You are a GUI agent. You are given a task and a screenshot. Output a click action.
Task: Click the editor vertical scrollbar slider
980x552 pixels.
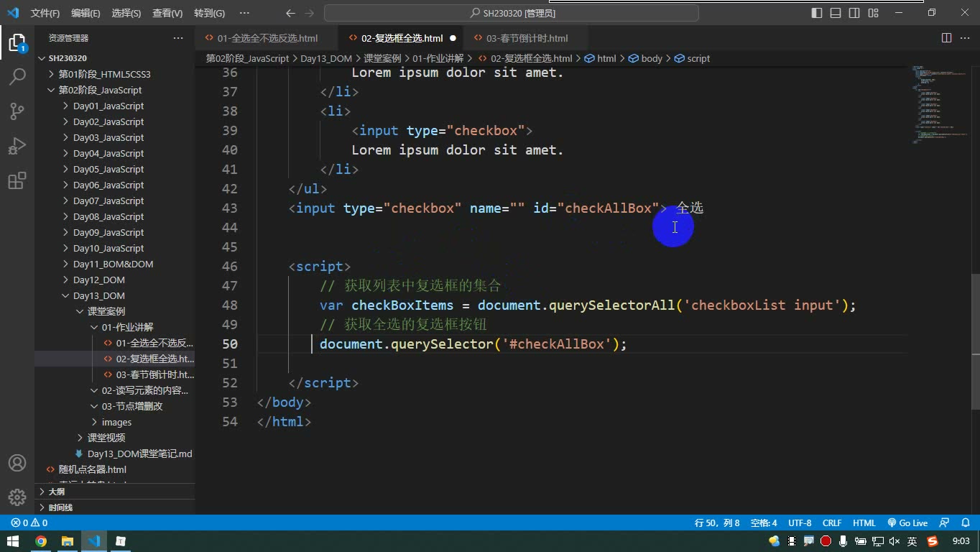point(975,314)
